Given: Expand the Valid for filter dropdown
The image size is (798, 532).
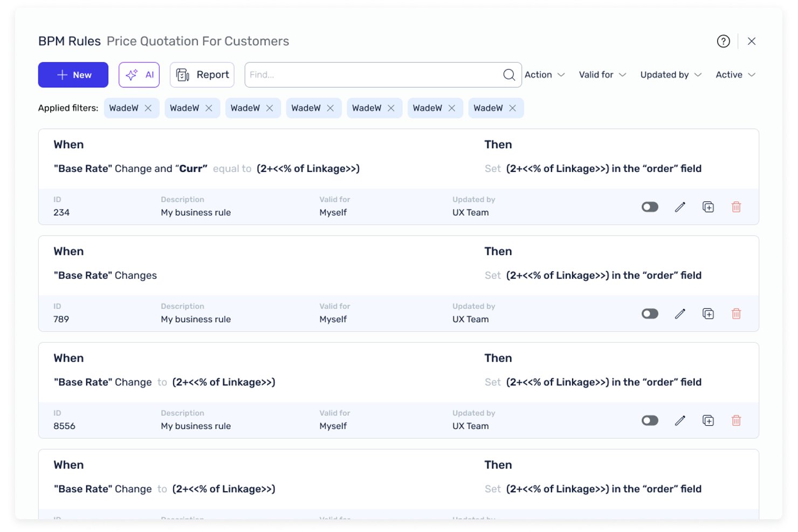Looking at the screenshot, I should coord(602,75).
